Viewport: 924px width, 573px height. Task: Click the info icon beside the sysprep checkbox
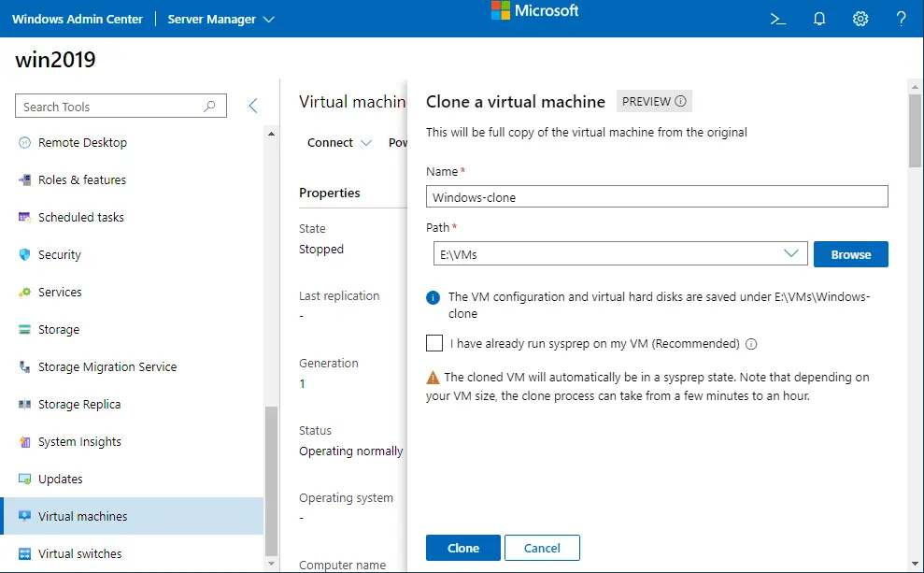coord(751,344)
